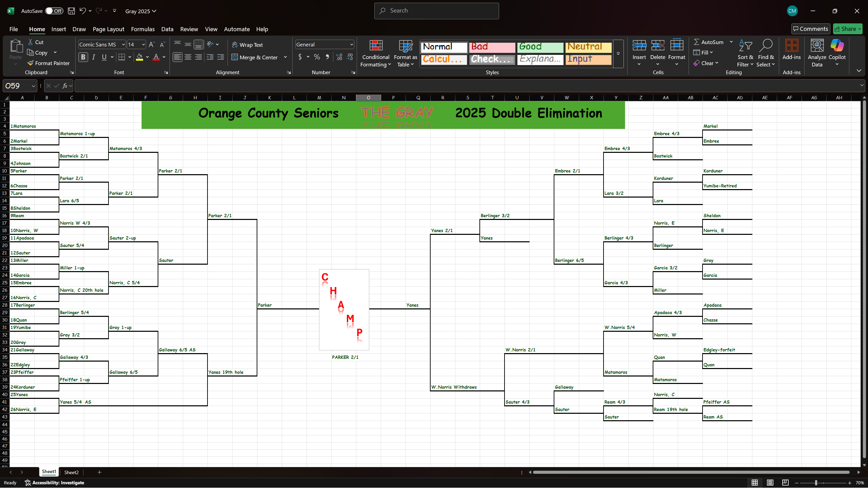The width and height of the screenshot is (868, 488).
Task: Click the Format Painter brush icon
Action: (31, 63)
